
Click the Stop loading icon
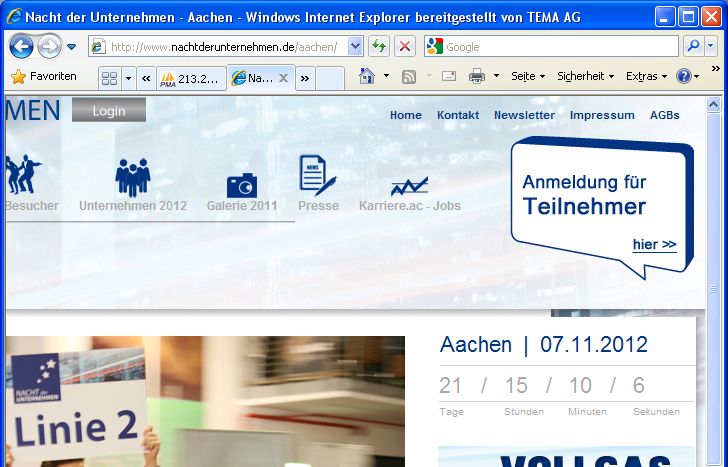point(404,46)
